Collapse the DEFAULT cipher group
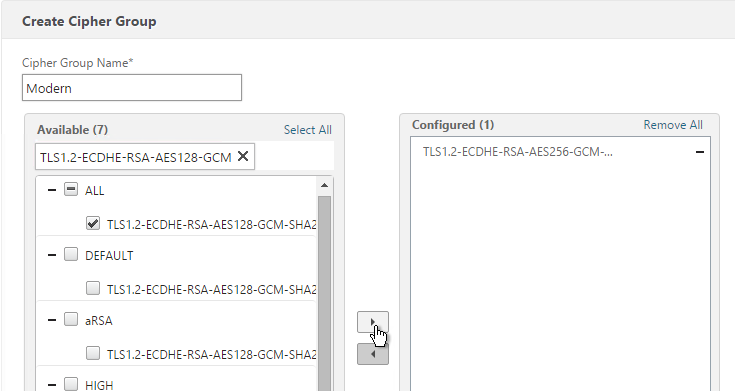735x391 pixels. point(52,255)
